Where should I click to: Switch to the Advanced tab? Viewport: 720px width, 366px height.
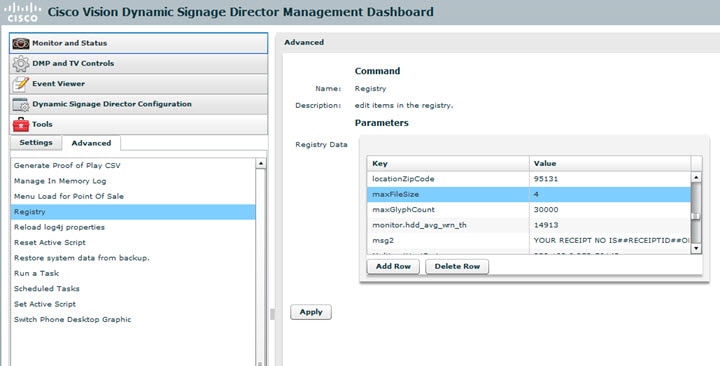point(91,143)
